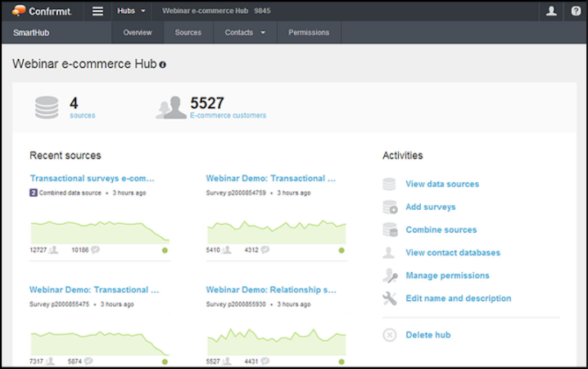Switch to the Overview tab
The height and width of the screenshot is (369, 588).
click(138, 33)
